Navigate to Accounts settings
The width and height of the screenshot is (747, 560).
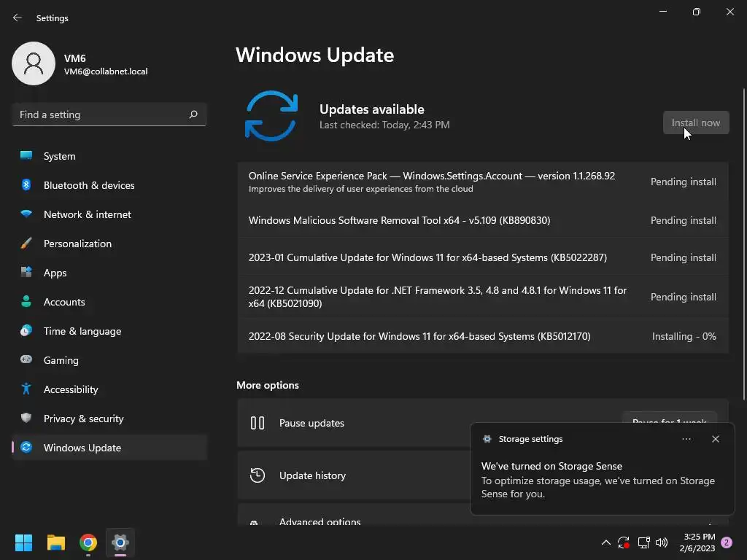tap(109, 302)
